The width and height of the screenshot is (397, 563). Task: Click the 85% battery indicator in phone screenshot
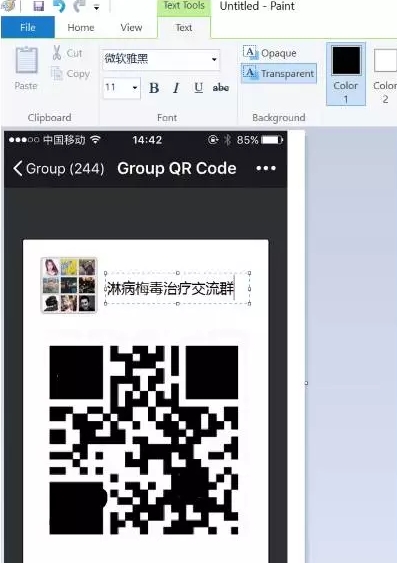pyautogui.click(x=260, y=140)
